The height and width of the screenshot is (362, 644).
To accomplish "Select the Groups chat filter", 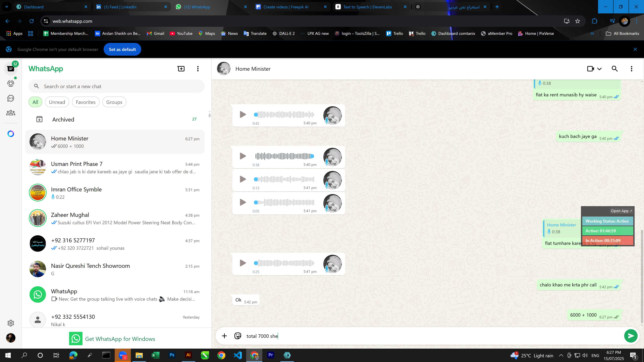I will (114, 102).
